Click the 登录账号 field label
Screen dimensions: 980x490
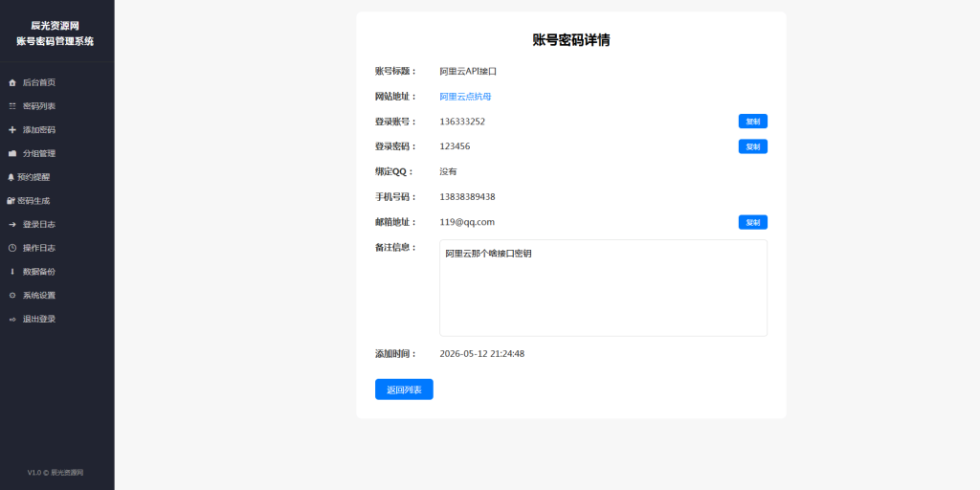(x=395, y=122)
